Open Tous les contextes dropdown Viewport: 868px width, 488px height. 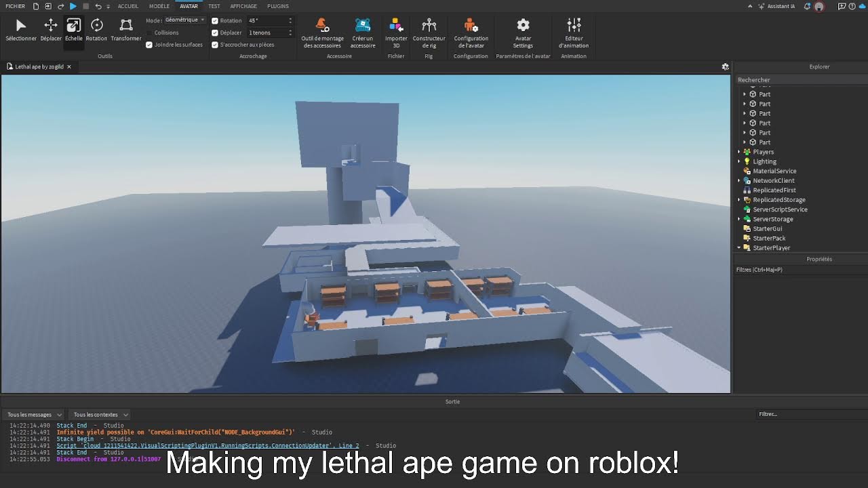point(100,414)
